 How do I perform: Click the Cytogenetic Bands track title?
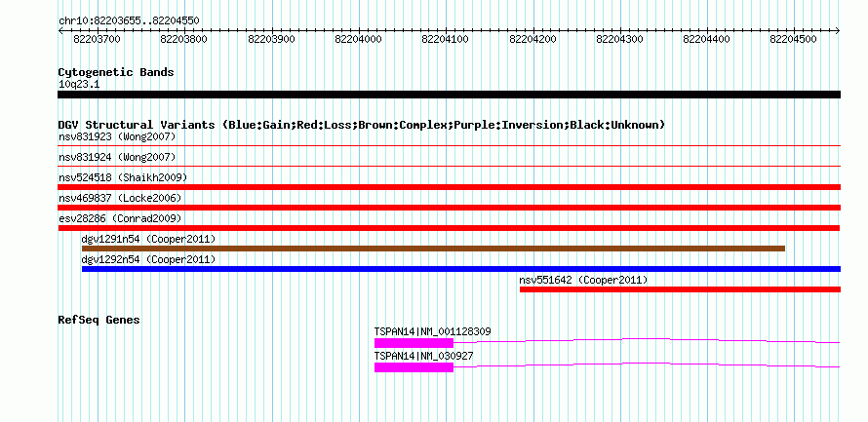pos(116,72)
